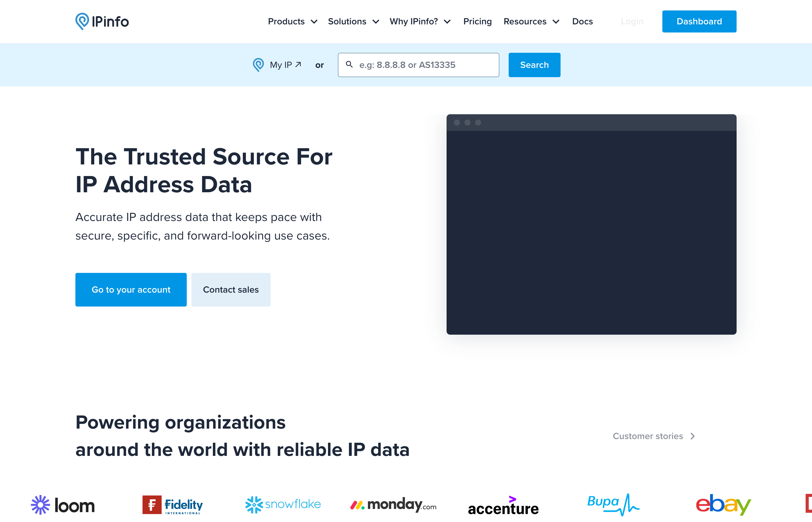Open the My IP link
The height and width of the screenshot is (522, 812).
point(285,65)
